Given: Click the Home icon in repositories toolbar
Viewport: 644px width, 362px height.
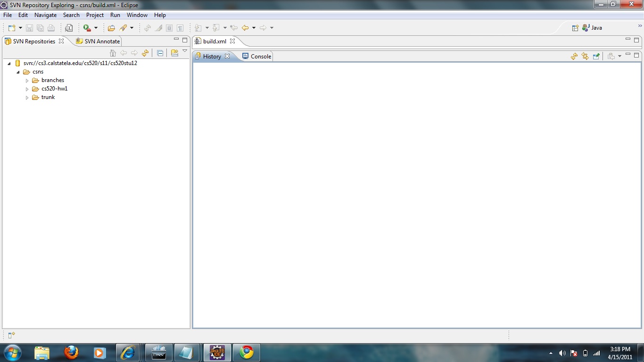Looking at the screenshot, I should [113, 53].
